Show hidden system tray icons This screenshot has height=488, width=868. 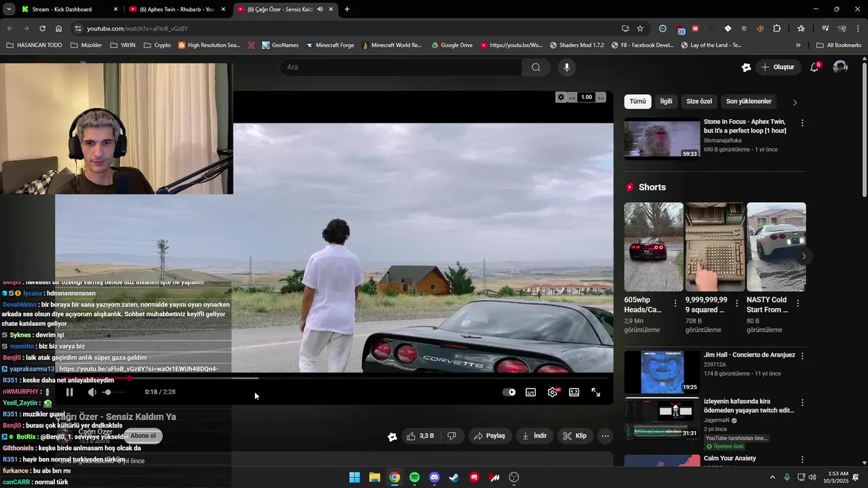click(772, 477)
